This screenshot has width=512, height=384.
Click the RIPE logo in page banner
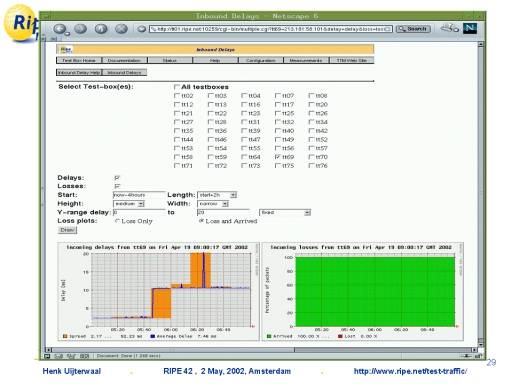click(65, 49)
